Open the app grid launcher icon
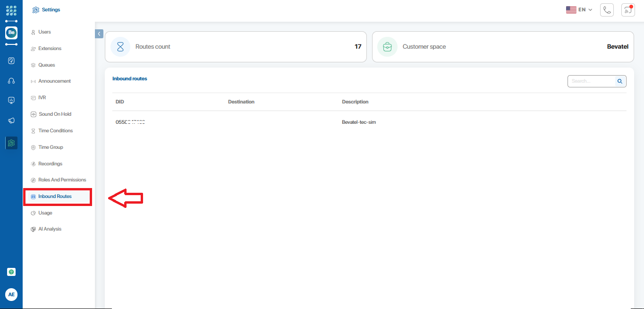 point(11,10)
